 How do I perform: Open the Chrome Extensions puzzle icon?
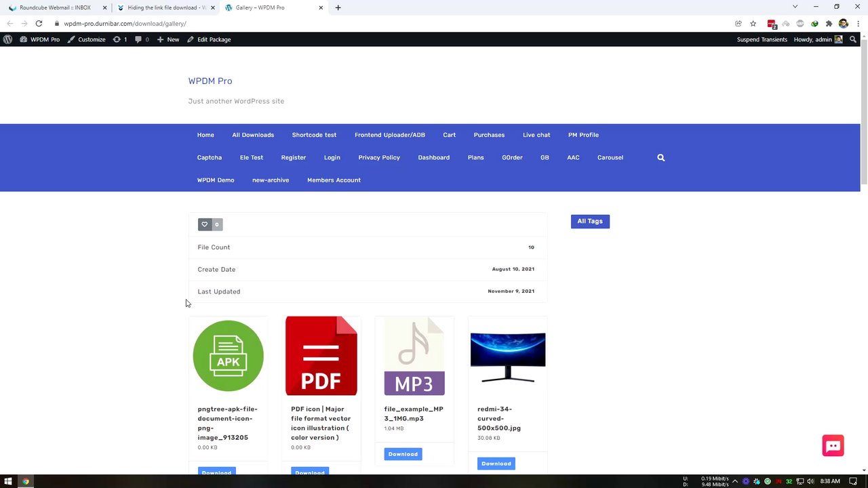pyautogui.click(x=829, y=24)
